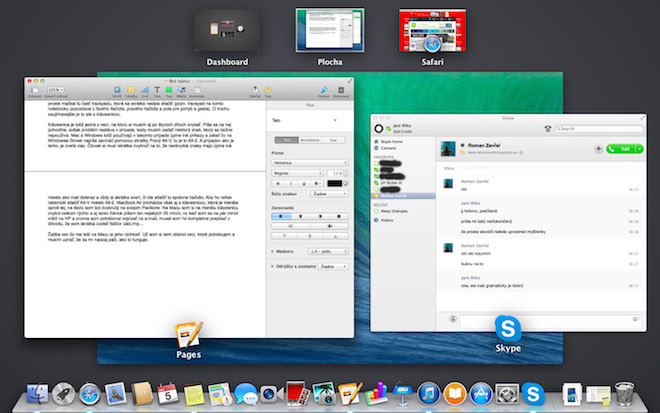The height and width of the screenshot is (413, 660).
Task: Click the Skype dial pad phone icon
Action: pos(547,128)
